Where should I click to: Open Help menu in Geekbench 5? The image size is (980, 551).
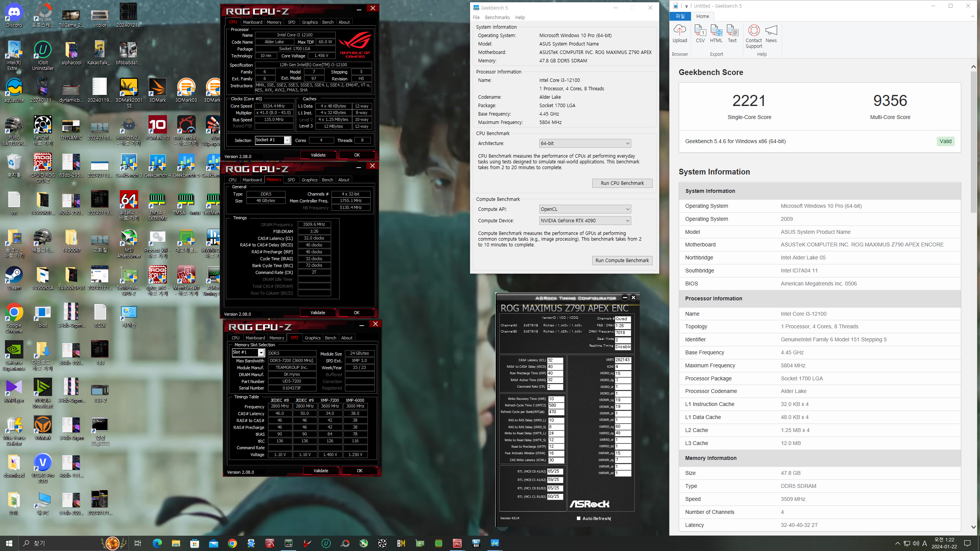coord(520,18)
